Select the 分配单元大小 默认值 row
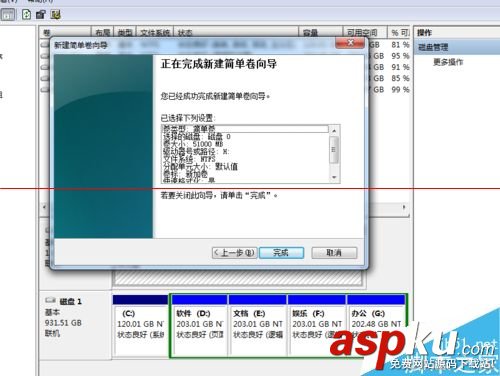Viewport: 500px width, 376px height. [x=245, y=166]
